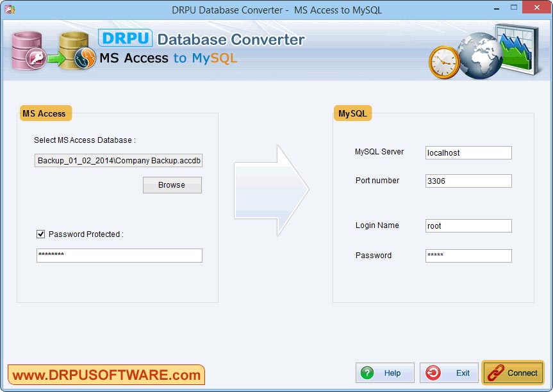Select the chain link icon on Connect button
The width and height of the screenshot is (553, 392).
coord(493,373)
